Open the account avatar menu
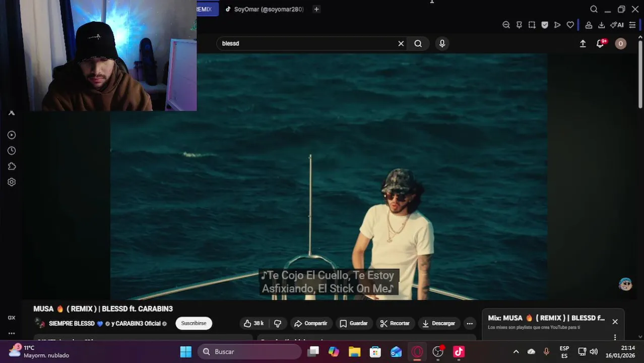 pyautogui.click(x=620, y=43)
